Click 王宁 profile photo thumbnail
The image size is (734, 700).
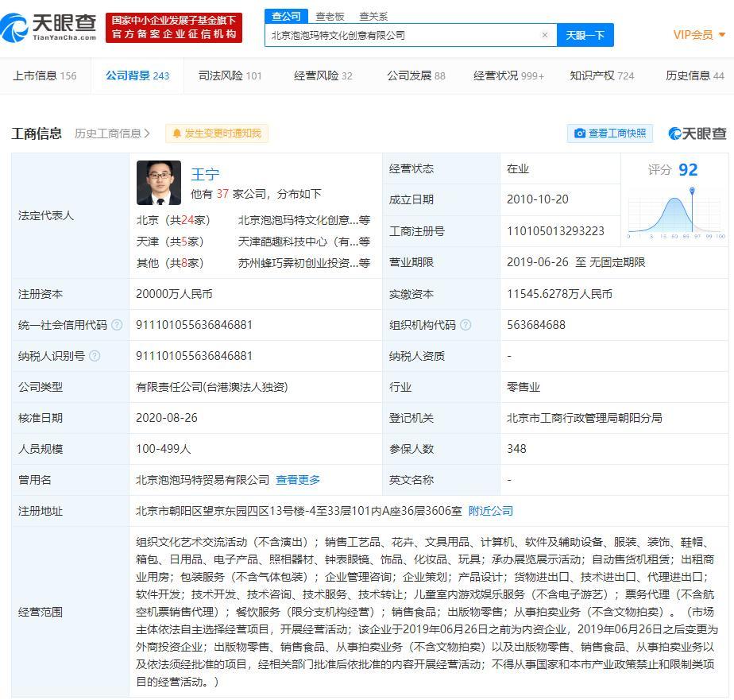pyautogui.click(x=159, y=183)
